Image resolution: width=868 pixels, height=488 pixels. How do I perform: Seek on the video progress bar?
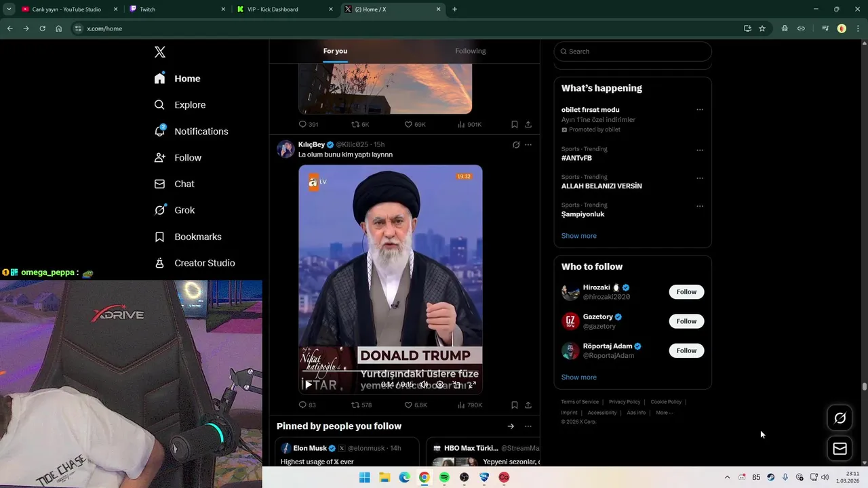tap(391, 371)
